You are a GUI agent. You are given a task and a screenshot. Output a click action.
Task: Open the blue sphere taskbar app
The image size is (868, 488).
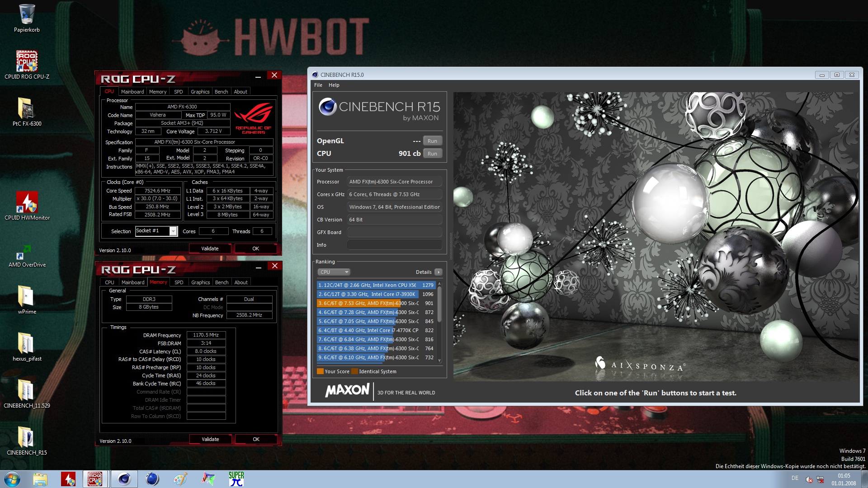click(x=152, y=479)
